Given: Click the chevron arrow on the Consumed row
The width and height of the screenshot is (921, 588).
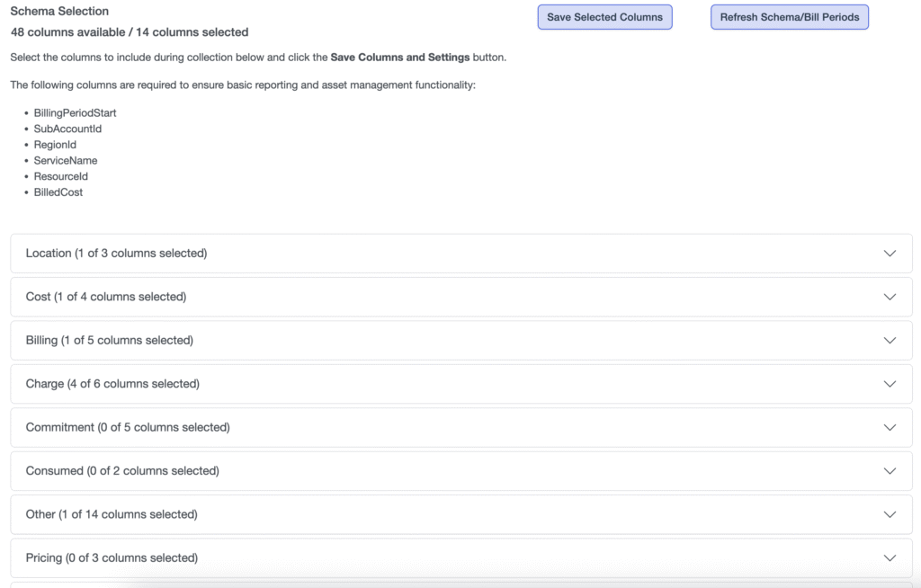Looking at the screenshot, I should [890, 471].
